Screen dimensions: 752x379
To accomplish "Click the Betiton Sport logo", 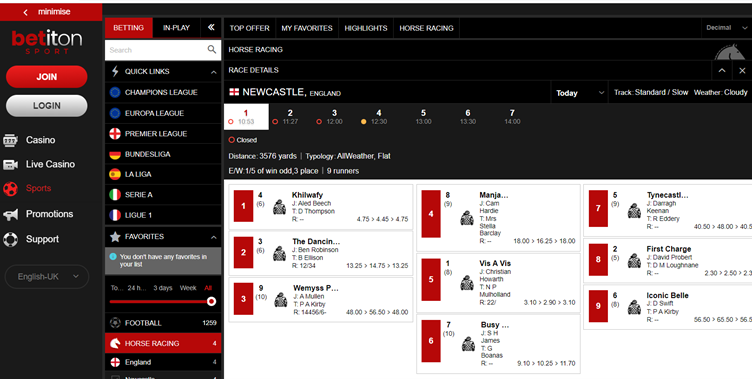I will pos(47,42).
